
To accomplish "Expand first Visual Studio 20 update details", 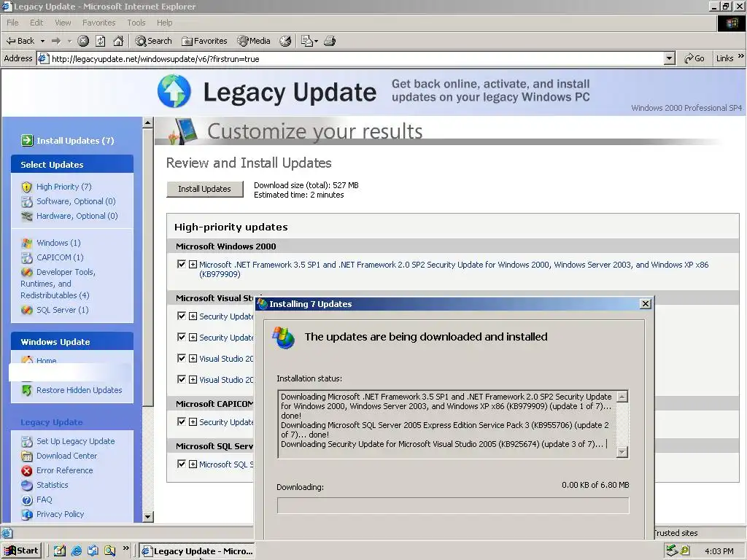I will 193,359.
